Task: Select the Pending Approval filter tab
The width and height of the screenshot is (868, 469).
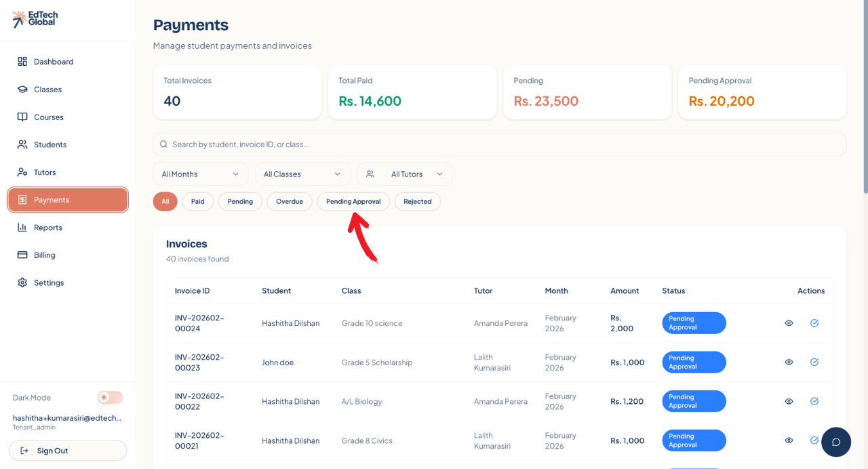Action: click(x=353, y=202)
